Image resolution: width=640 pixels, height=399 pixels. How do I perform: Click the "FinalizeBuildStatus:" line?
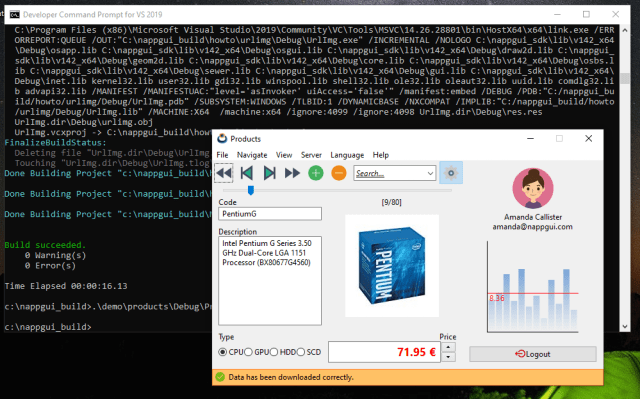[56, 143]
